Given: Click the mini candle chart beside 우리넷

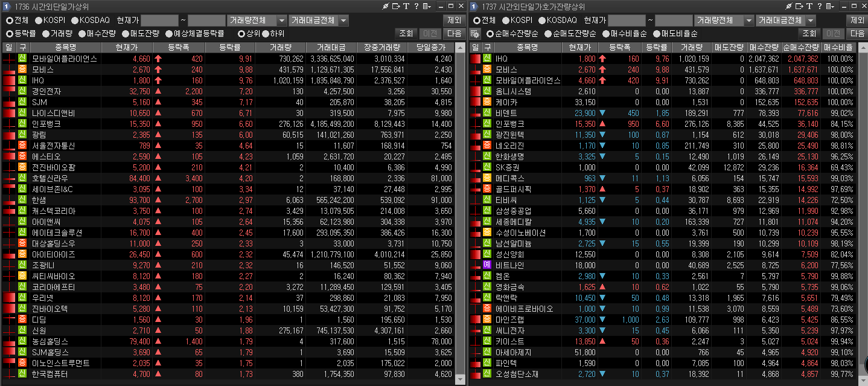Looking at the screenshot, I should click(x=8, y=298).
